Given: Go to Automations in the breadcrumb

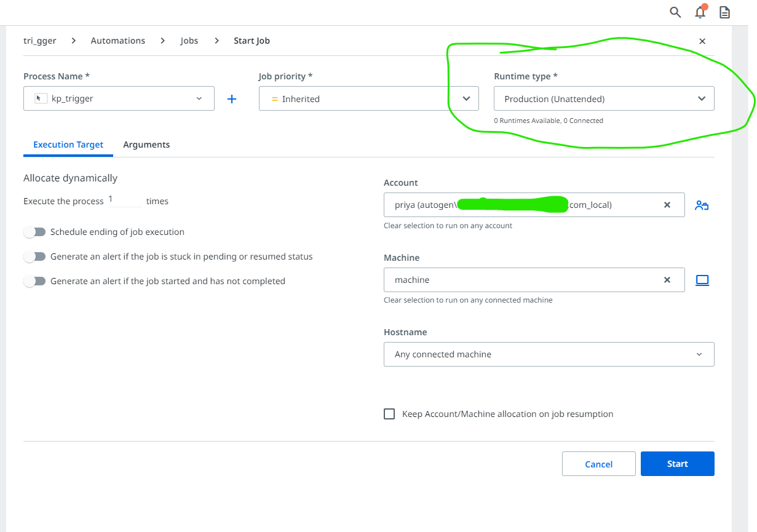Looking at the screenshot, I should tap(118, 41).
